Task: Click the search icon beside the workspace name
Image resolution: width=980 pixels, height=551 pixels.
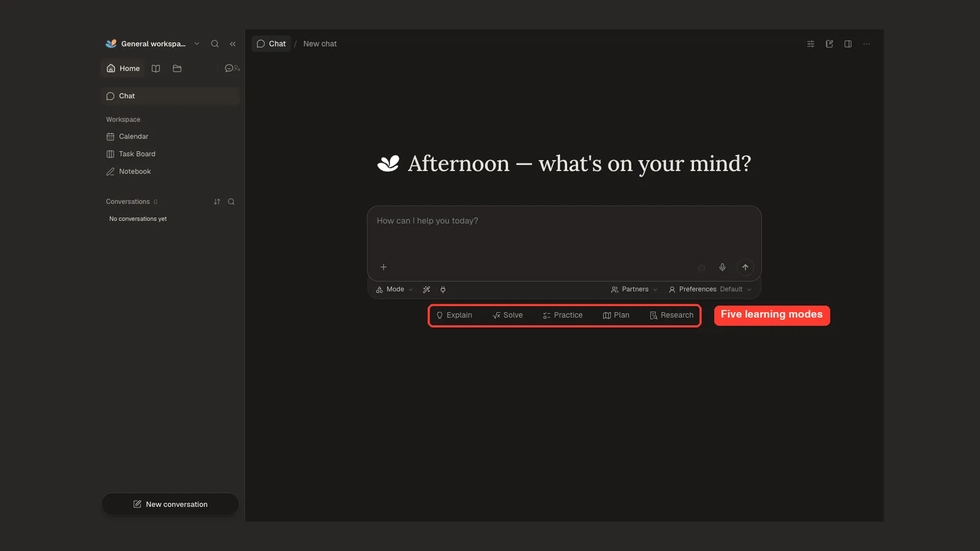Action: pos(215,44)
